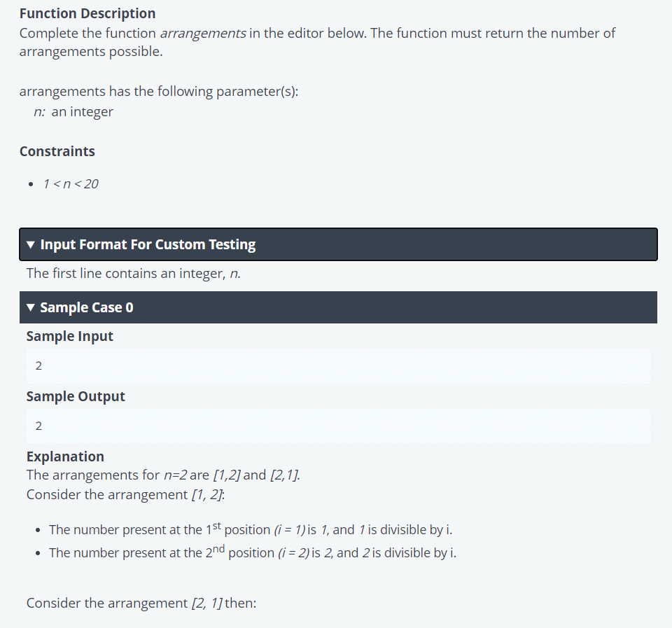Click the Sample Output value box
The image size is (672, 628).
point(338,426)
